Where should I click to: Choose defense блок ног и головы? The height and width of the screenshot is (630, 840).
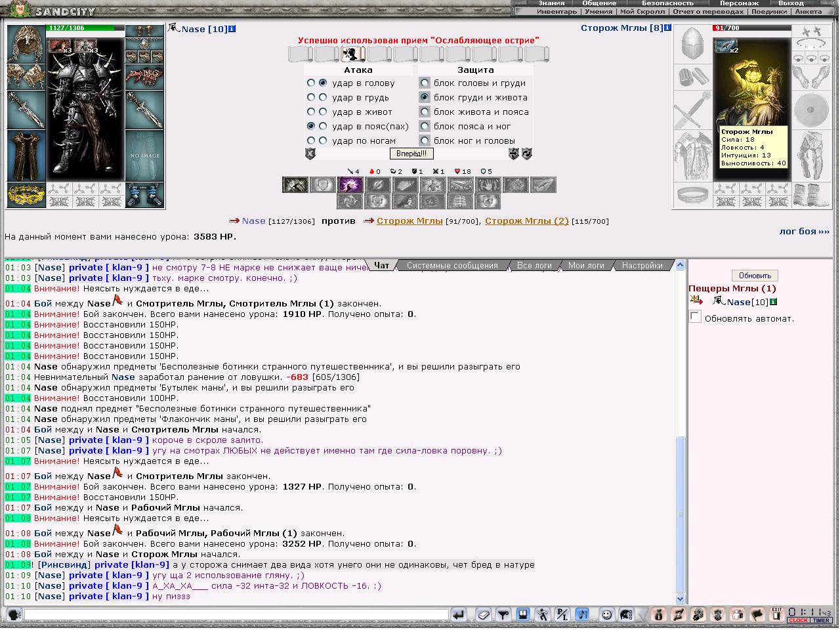coord(425,141)
